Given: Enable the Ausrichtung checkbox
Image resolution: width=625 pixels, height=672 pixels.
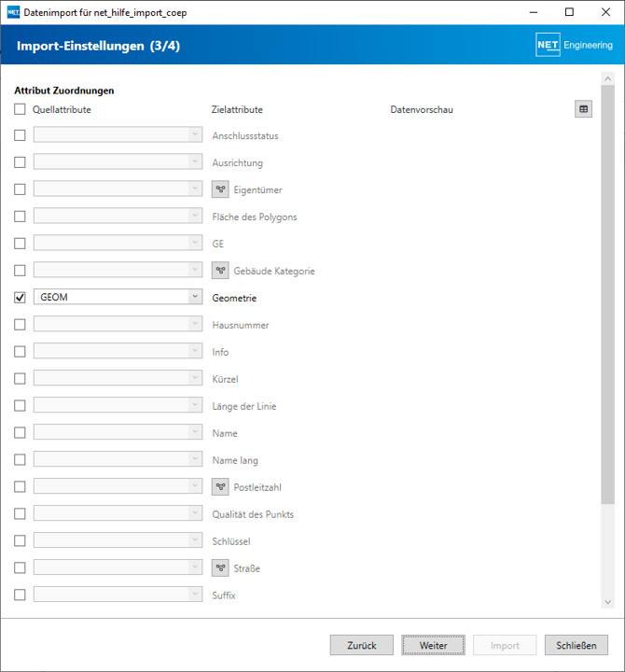Looking at the screenshot, I should (x=20, y=162).
